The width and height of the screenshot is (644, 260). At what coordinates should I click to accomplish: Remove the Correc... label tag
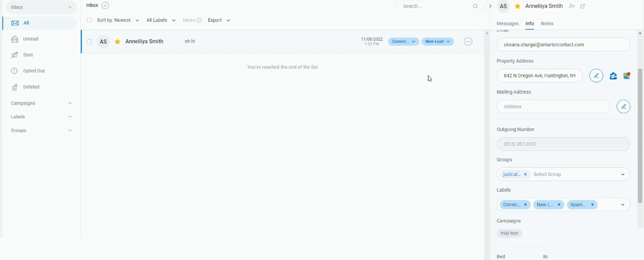coord(525,205)
